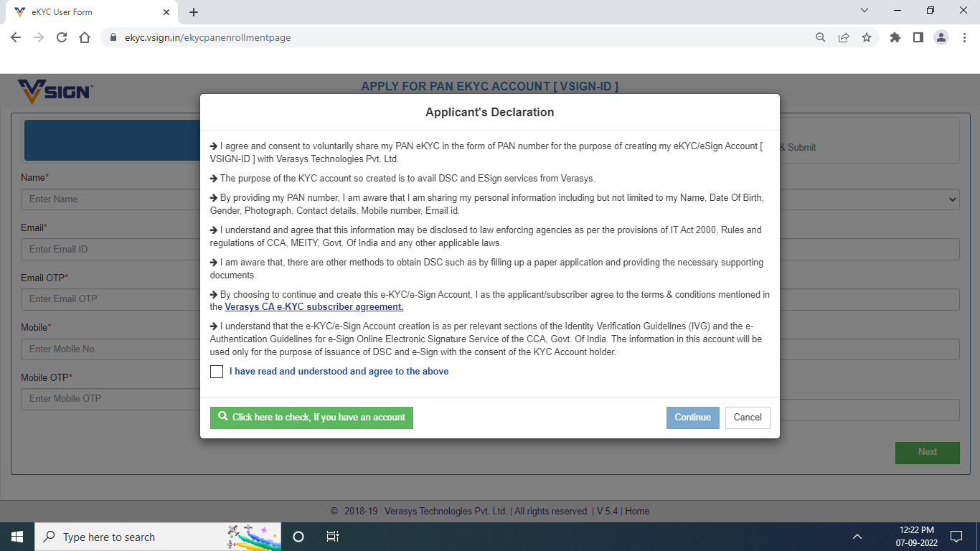Share this page from address bar
This screenshot has width=980, height=551.
coord(844,37)
